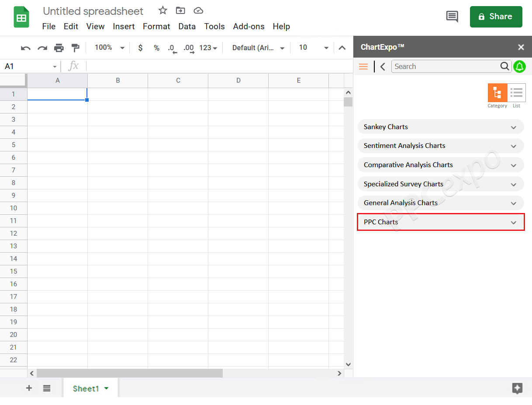
Task: Expand Sentiment Analysis Charts category
Action: pyautogui.click(x=441, y=146)
